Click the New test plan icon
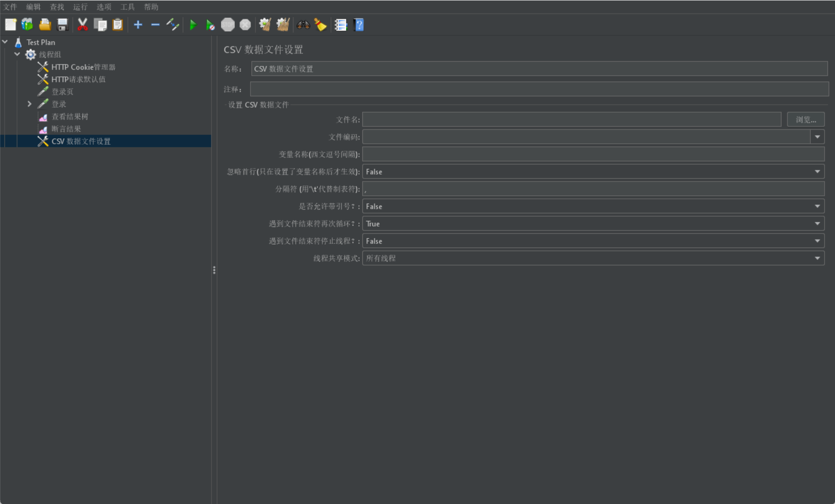Viewport: 835px width, 504px height. click(x=10, y=25)
